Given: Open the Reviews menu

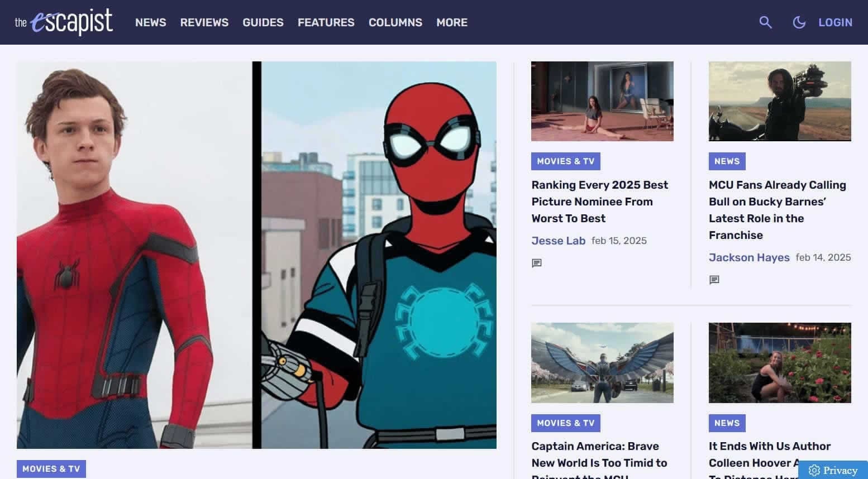Looking at the screenshot, I should [204, 22].
